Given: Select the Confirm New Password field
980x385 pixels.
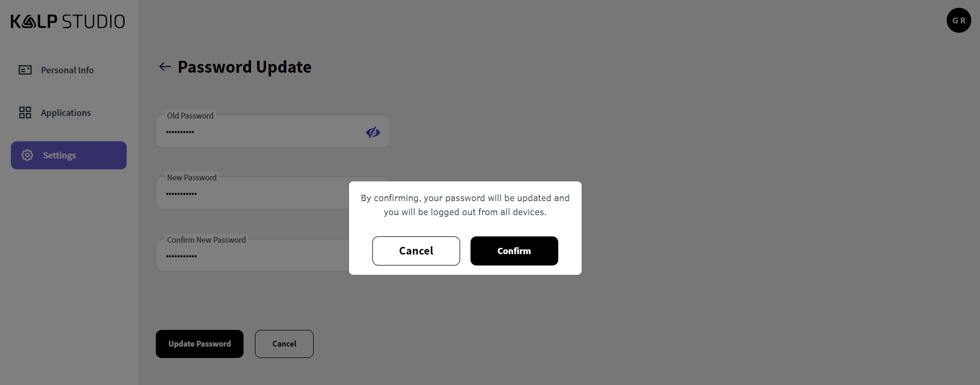Looking at the screenshot, I should tap(249, 256).
